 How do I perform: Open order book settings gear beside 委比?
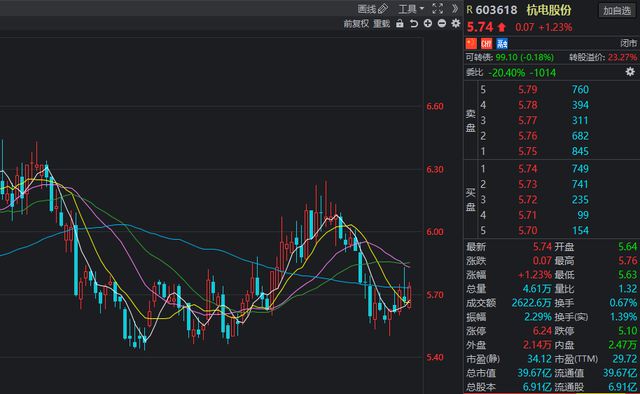point(630,72)
